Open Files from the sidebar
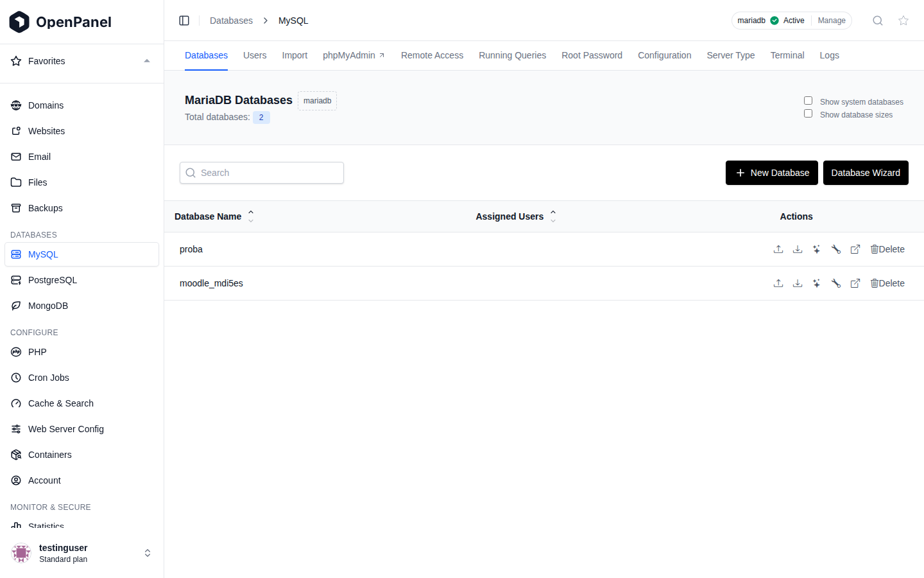The width and height of the screenshot is (924, 578). (81, 182)
